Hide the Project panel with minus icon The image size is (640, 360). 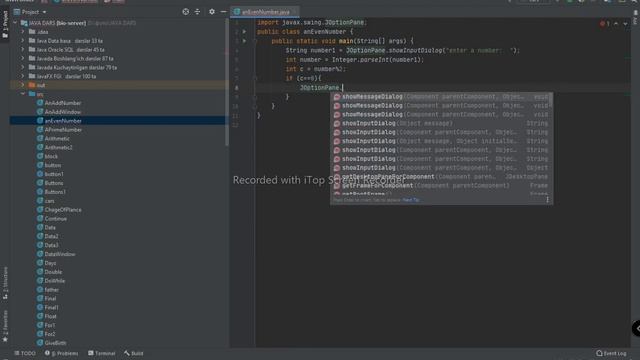223,12
